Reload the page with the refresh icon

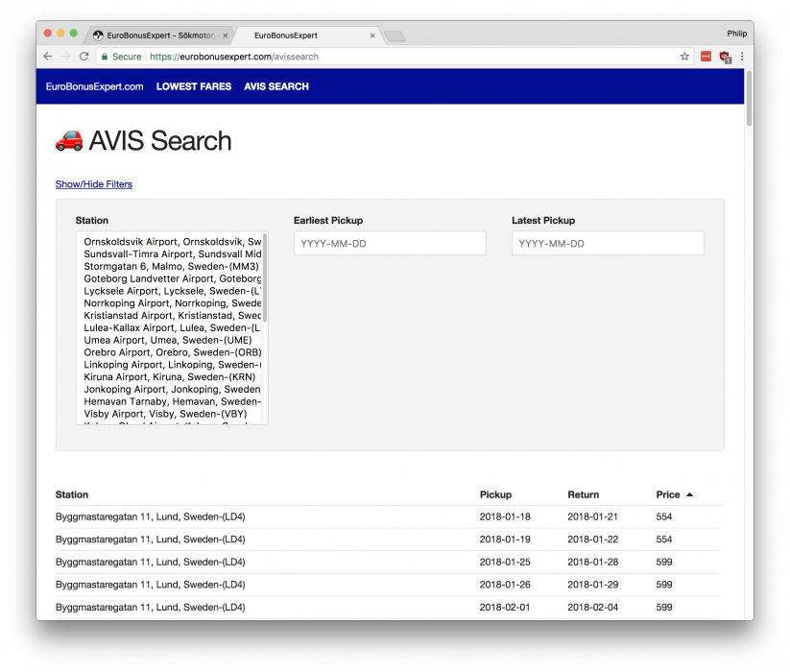[84, 57]
